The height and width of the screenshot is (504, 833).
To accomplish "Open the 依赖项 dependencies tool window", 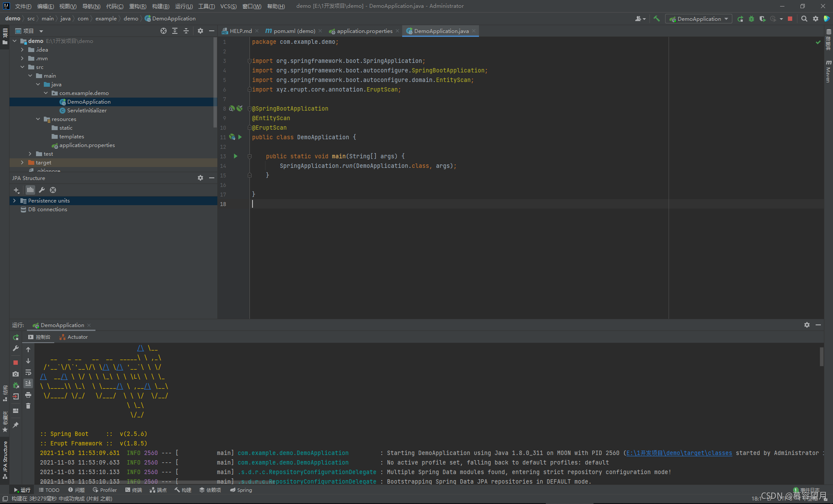I will tap(210, 490).
